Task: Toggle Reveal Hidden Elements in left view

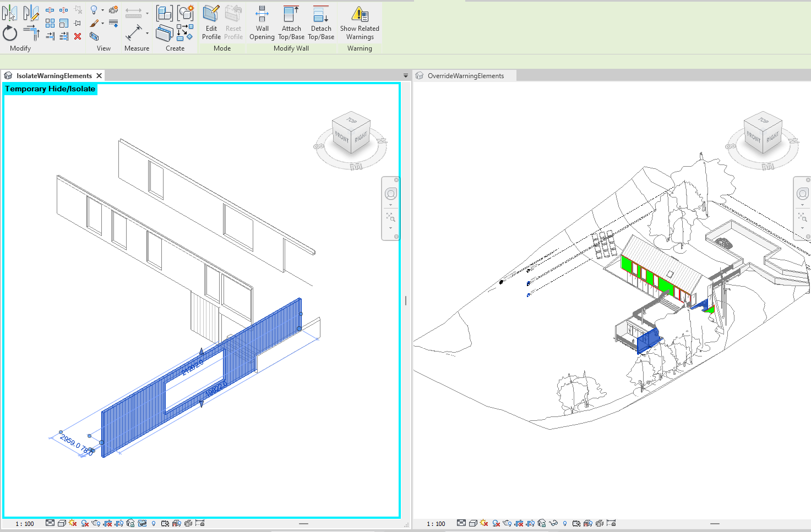Action: tap(154, 523)
